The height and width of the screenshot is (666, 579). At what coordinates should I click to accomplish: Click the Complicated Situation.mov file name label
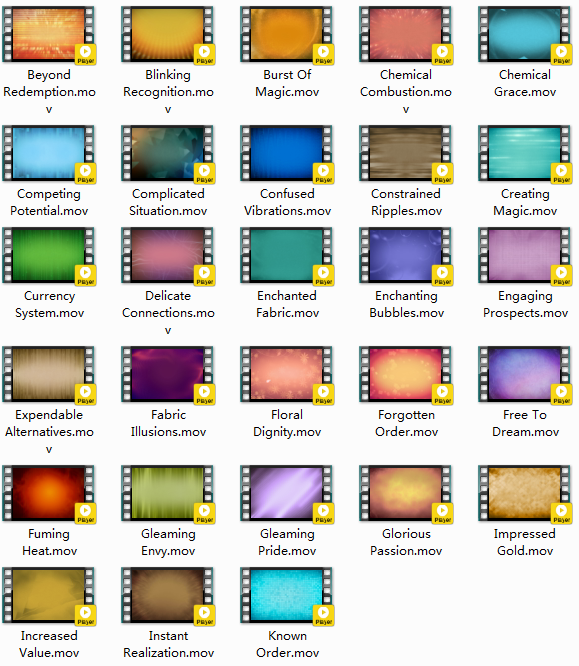pos(168,202)
